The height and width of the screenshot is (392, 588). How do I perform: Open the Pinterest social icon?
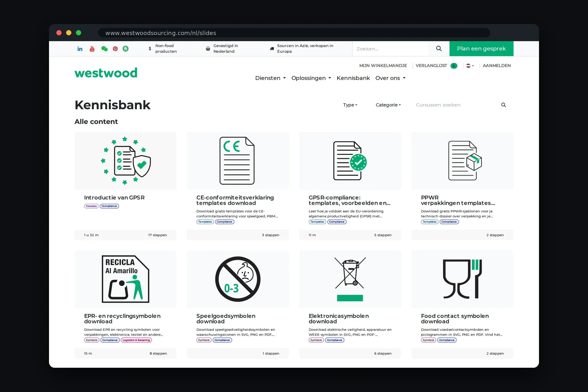click(x=115, y=49)
